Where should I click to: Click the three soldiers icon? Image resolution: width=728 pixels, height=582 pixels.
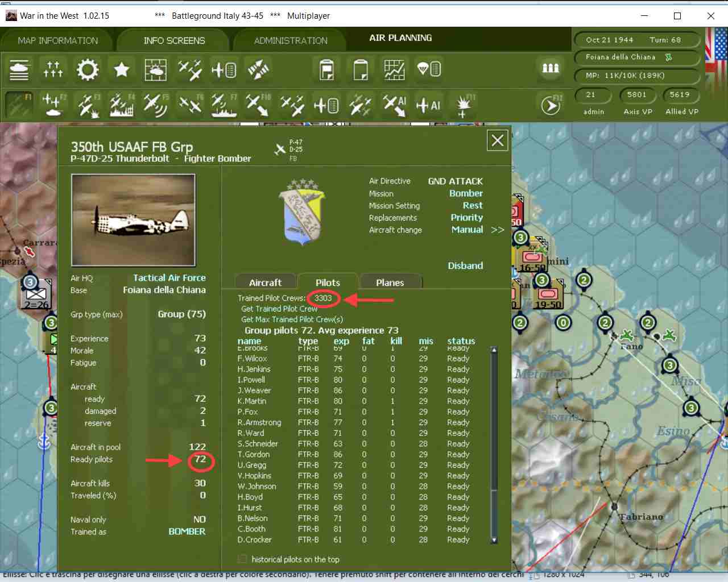[550, 69]
